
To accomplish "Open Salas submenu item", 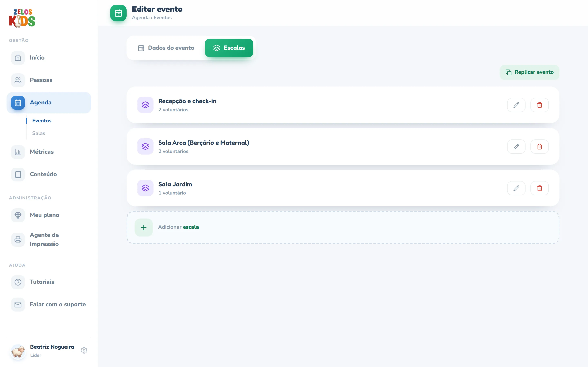I will click(x=39, y=133).
